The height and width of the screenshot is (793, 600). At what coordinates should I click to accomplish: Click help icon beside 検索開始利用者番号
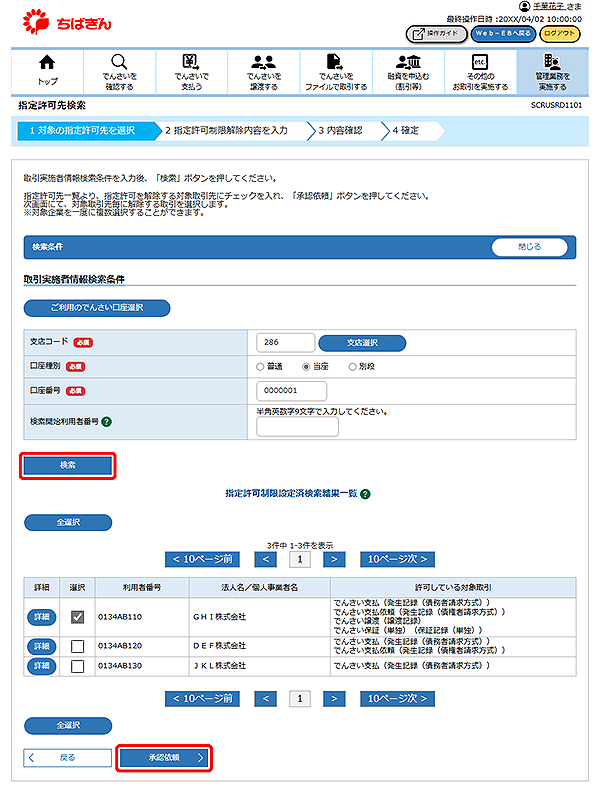(x=107, y=422)
